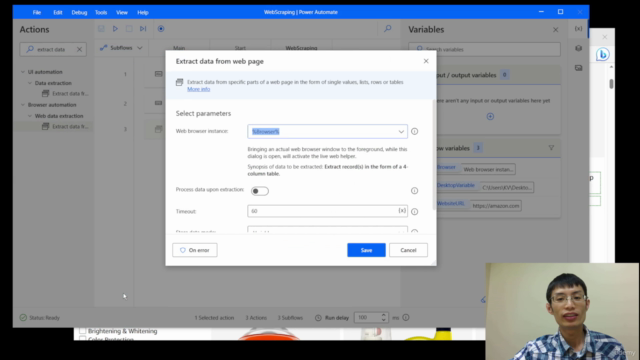
Task: Click info icon beside Timeout
Action: pyautogui.click(x=414, y=211)
